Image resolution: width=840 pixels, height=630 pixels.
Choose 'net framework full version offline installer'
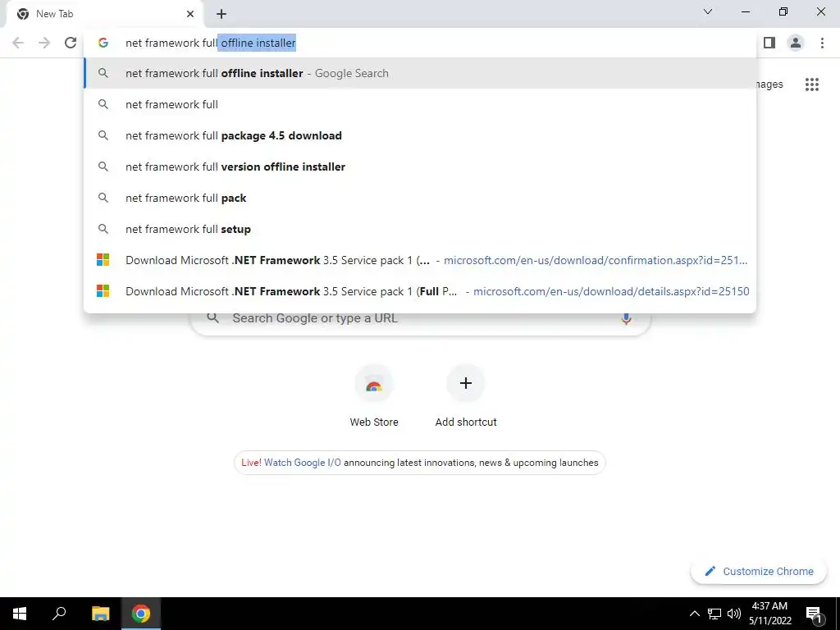pos(421,167)
